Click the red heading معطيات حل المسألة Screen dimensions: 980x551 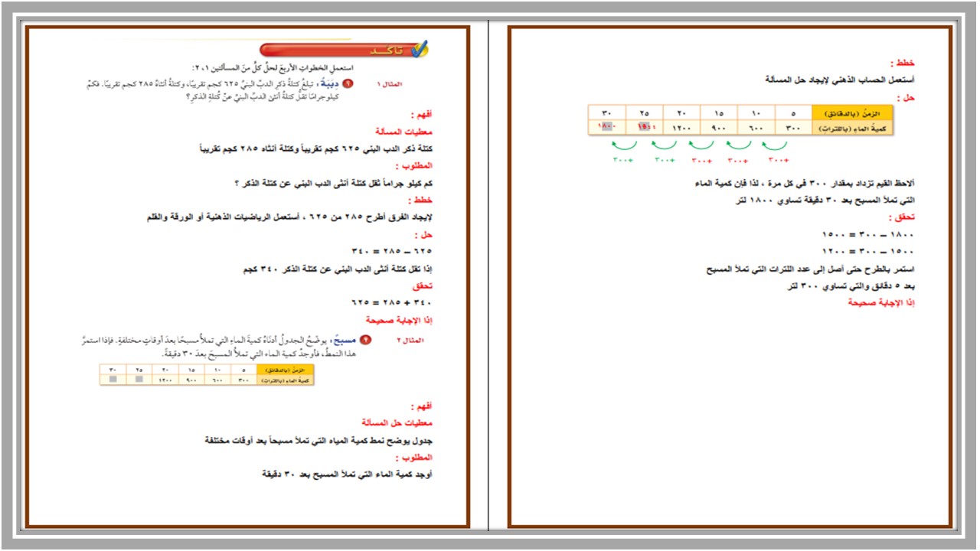click(397, 422)
